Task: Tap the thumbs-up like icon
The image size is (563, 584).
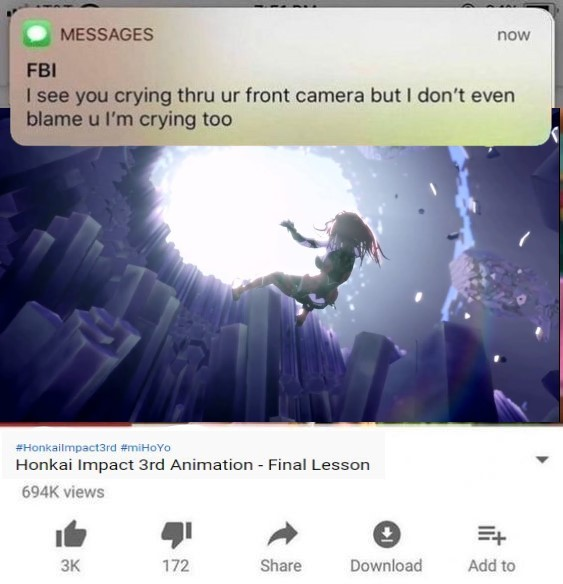Action: [71, 534]
